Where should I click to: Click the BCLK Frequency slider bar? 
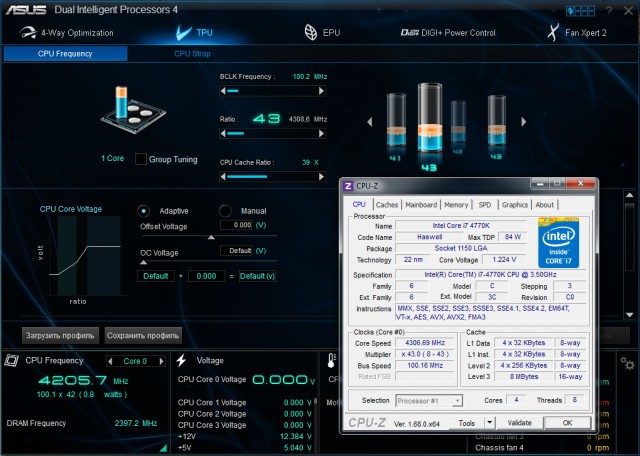[x=272, y=91]
